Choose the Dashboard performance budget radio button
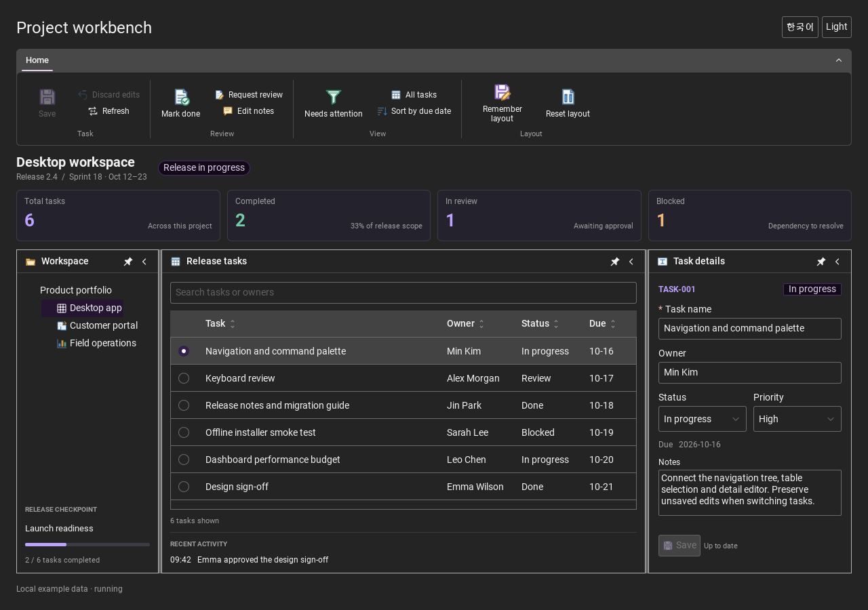868x610 pixels. [x=184, y=460]
